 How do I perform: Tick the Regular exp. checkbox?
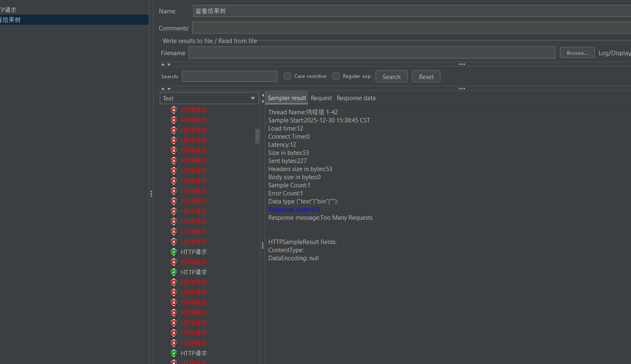tap(336, 76)
